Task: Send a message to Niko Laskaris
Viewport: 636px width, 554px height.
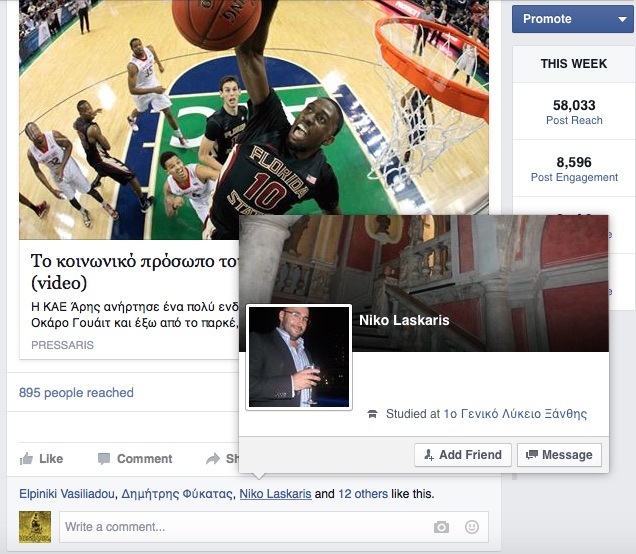Action: coord(559,455)
